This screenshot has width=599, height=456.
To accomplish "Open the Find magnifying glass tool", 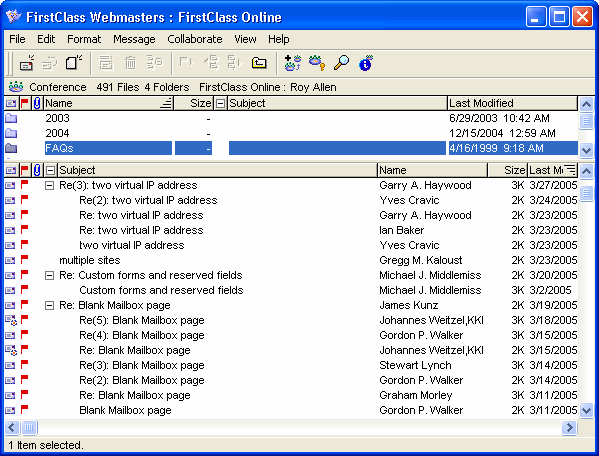I will 342,63.
